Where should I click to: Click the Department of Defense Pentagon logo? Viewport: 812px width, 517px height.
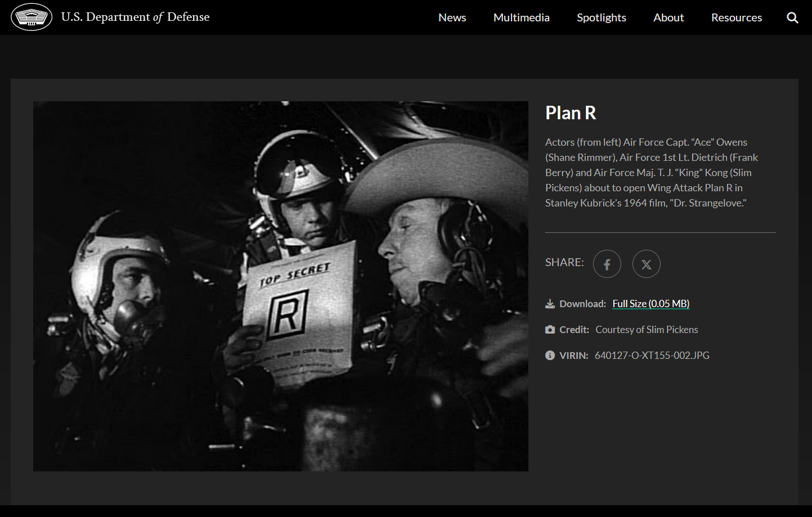point(32,17)
